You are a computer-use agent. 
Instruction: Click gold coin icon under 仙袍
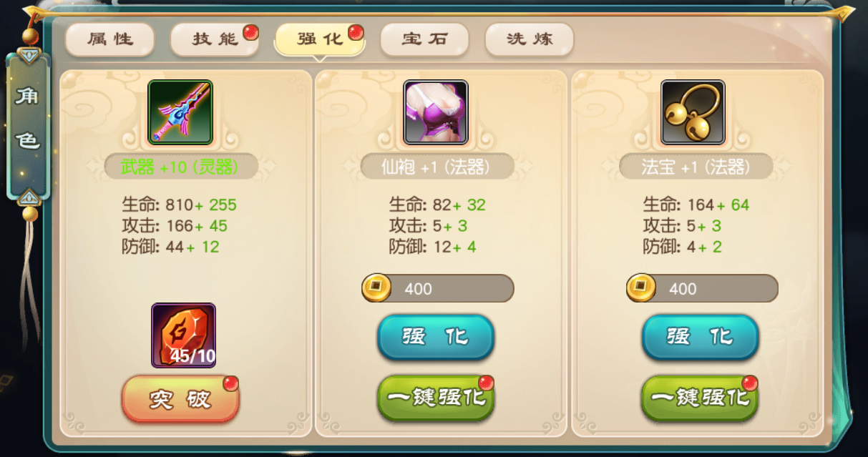(376, 288)
